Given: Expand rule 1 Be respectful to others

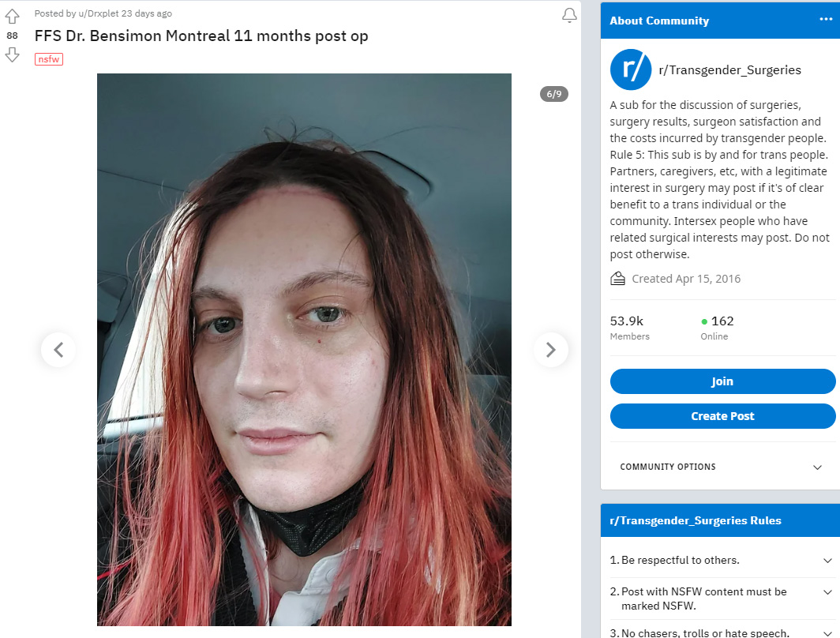Looking at the screenshot, I should [721, 560].
